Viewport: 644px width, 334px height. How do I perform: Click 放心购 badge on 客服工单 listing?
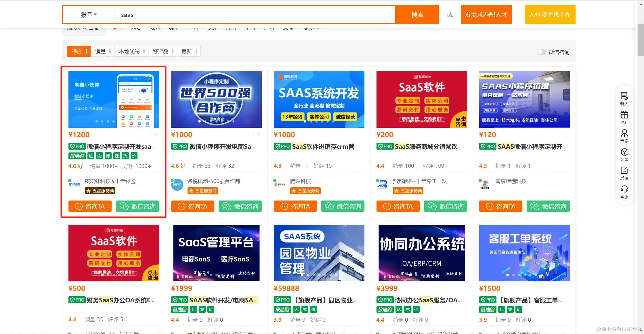(488, 310)
